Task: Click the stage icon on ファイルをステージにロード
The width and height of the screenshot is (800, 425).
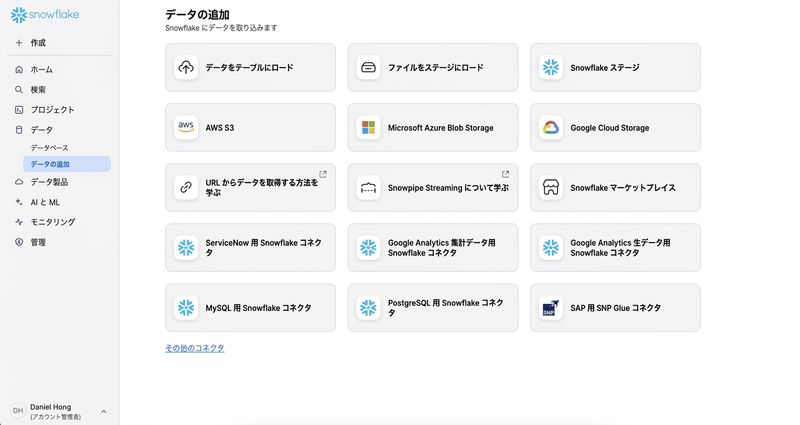Action: click(x=368, y=67)
